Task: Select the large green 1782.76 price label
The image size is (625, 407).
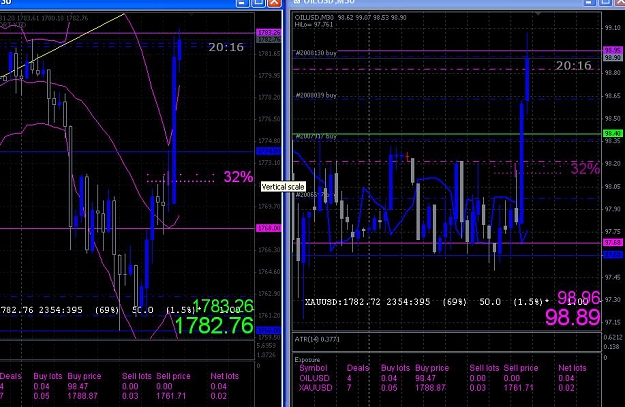Action: click(214, 325)
